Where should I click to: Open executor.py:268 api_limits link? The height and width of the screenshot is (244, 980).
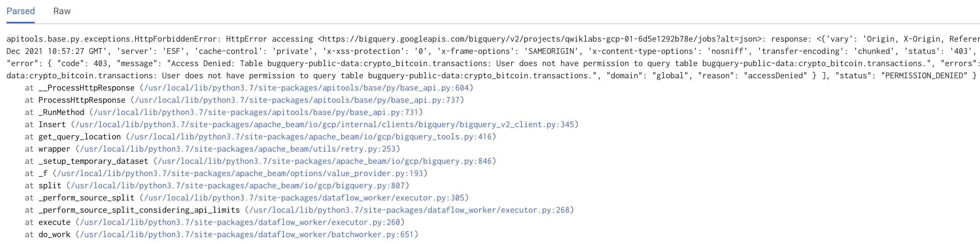[409, 210]
